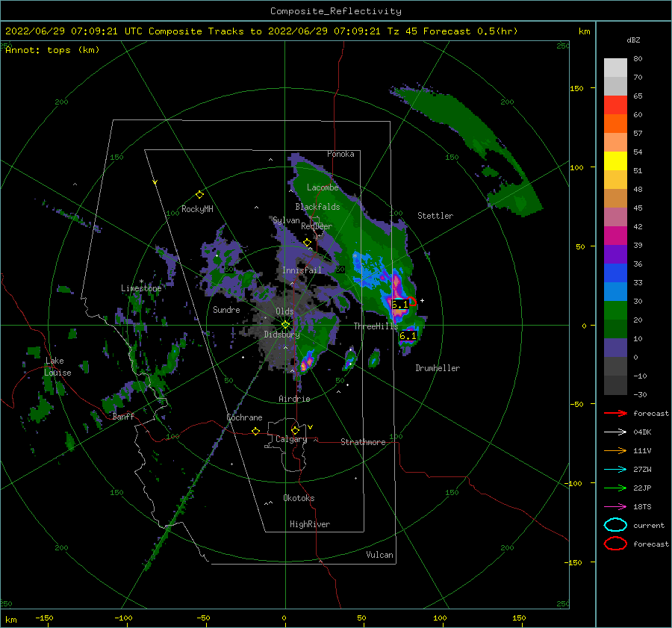Select the 10 dBZ dark green swatch
The height and width of the screenshot is (628, 672).
pyautogui.click(x=615, y=329)
